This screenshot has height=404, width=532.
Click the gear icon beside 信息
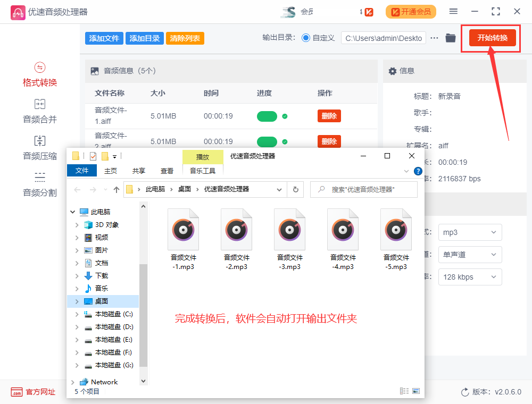coord(392,70)
